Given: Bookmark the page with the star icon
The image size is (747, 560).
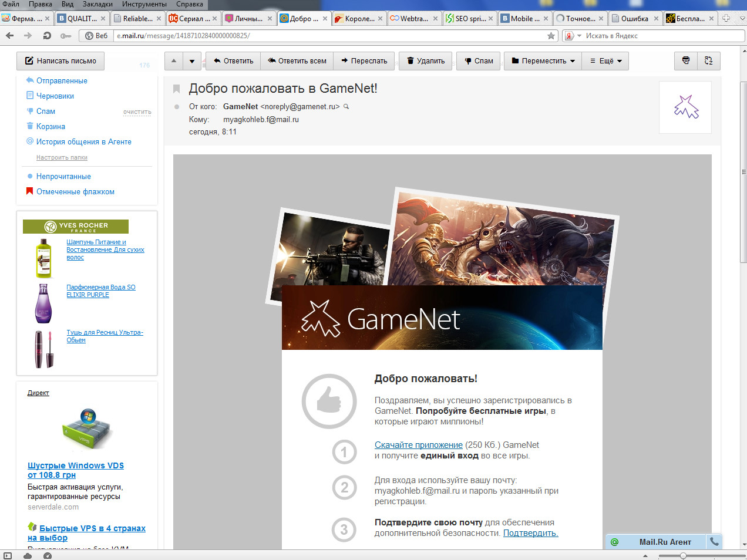Looking at the screenshot, I should [551, 36].
